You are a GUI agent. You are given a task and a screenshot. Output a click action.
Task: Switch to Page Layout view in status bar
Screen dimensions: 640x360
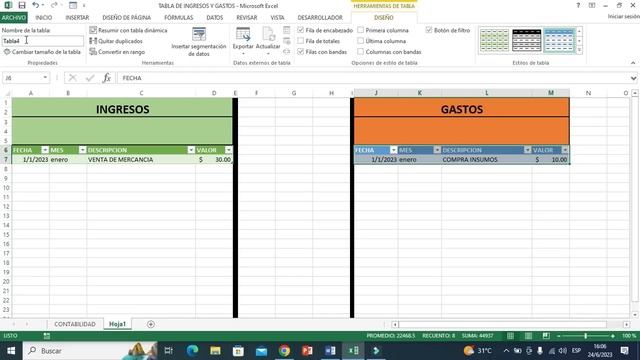528,336
